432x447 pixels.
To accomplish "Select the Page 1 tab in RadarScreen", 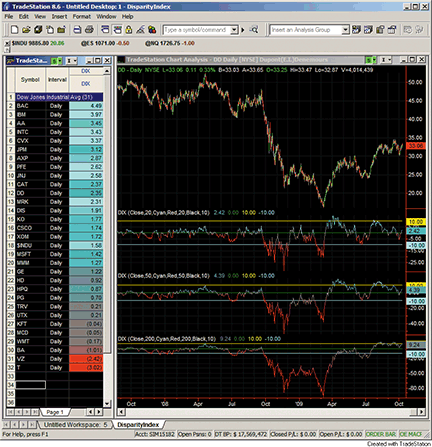I will [x=55, y=412].
